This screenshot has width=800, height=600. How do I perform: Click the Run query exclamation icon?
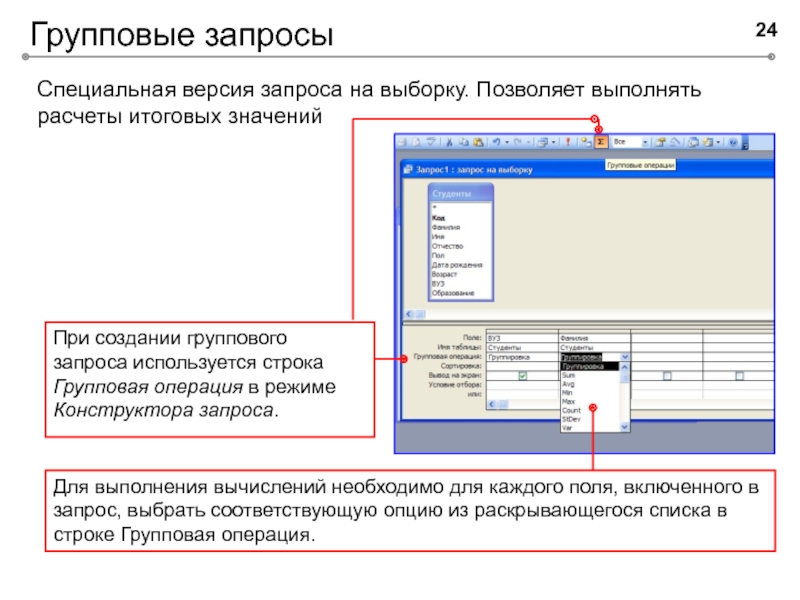(568, 142)
